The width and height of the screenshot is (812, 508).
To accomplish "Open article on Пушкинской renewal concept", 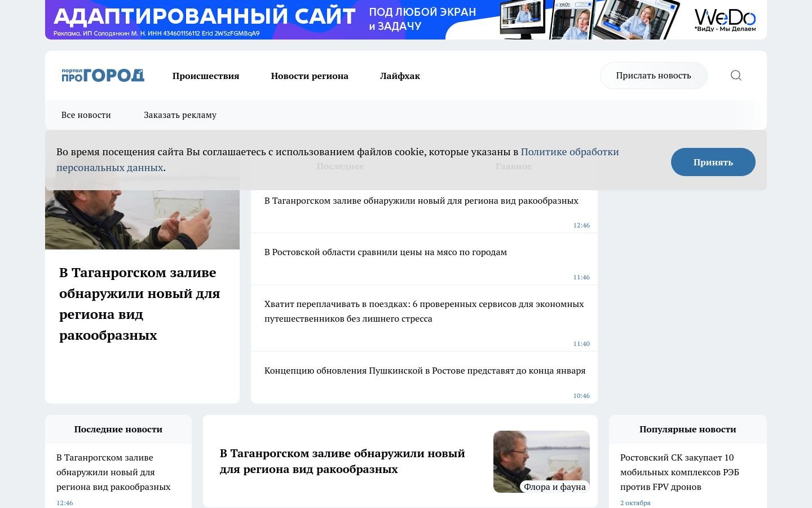I will tap(425, 371).
